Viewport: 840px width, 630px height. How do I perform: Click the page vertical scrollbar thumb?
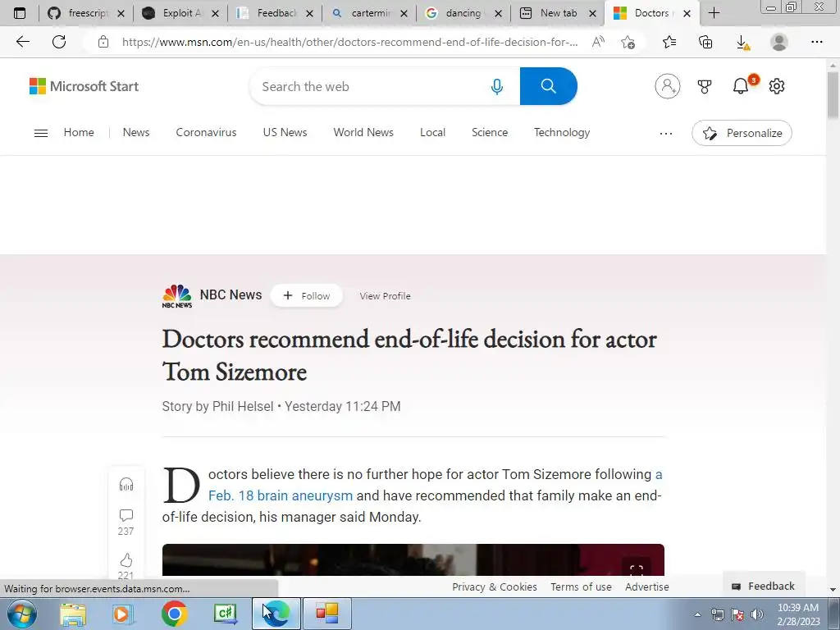tap(833, 95)
